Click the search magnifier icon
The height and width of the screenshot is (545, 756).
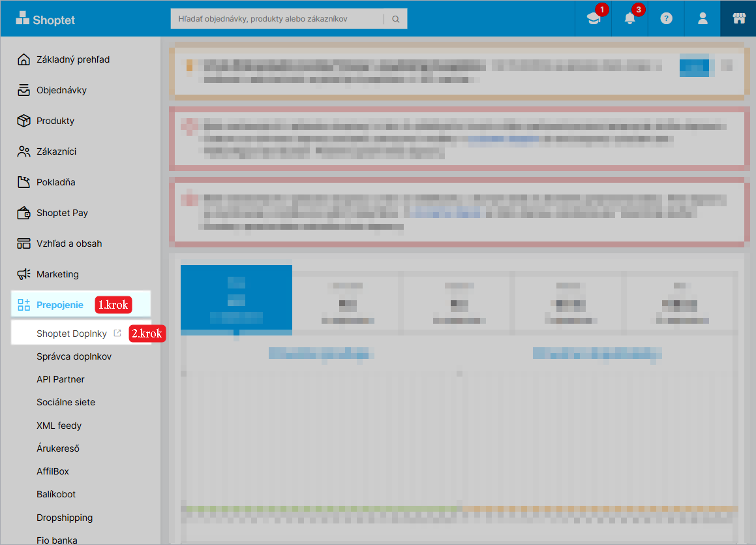pos(395,19)
